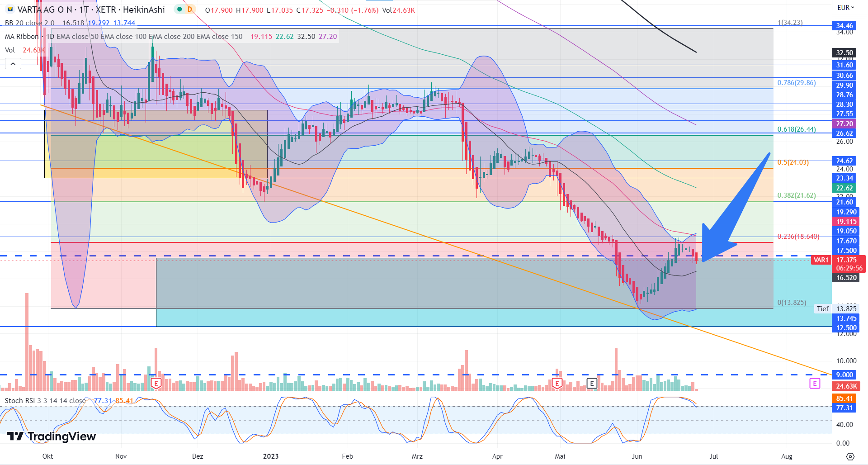Click the magenta E marker near August
Viewport: 868px width, 465px height.
point(815,384)
